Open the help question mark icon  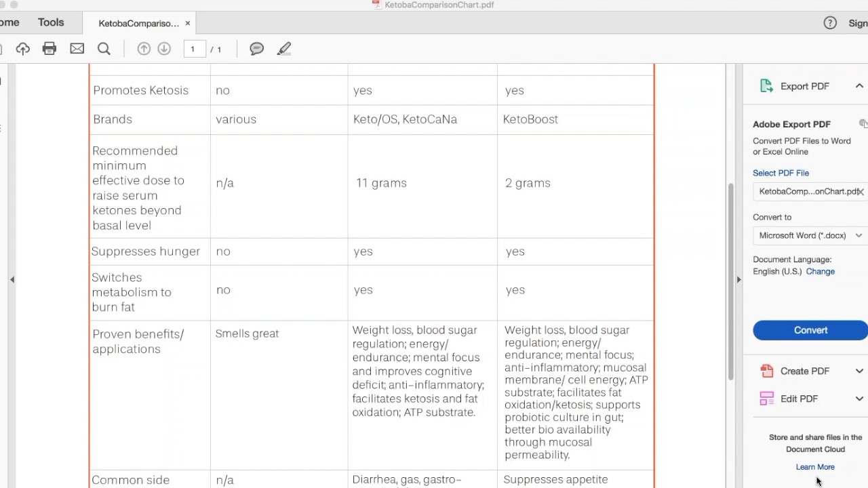point(830,23)
